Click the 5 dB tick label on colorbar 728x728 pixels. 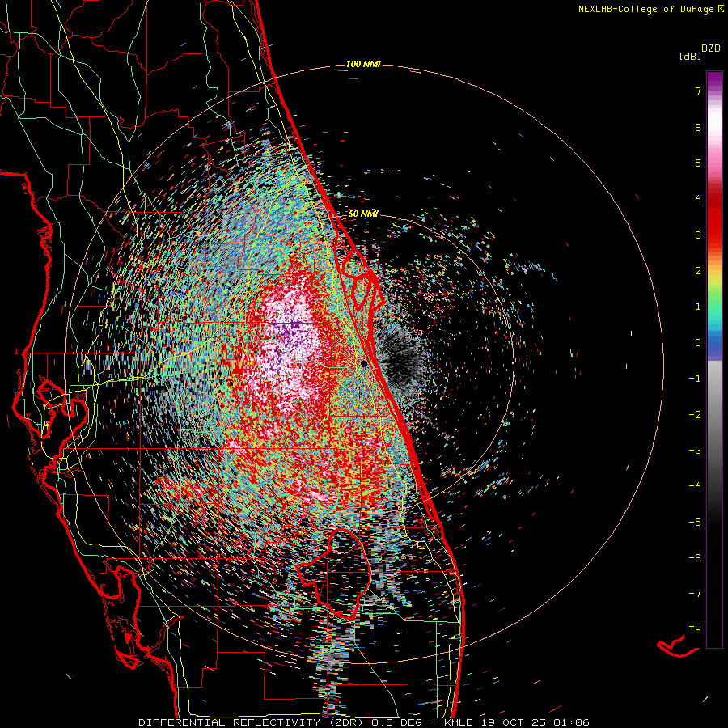[x=698, y=163]
